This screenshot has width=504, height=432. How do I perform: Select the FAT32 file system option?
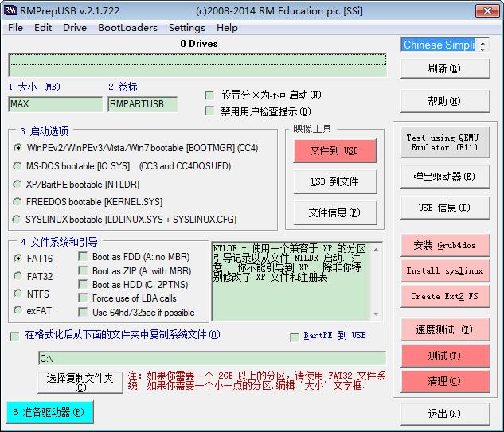[x=18, y=276]
